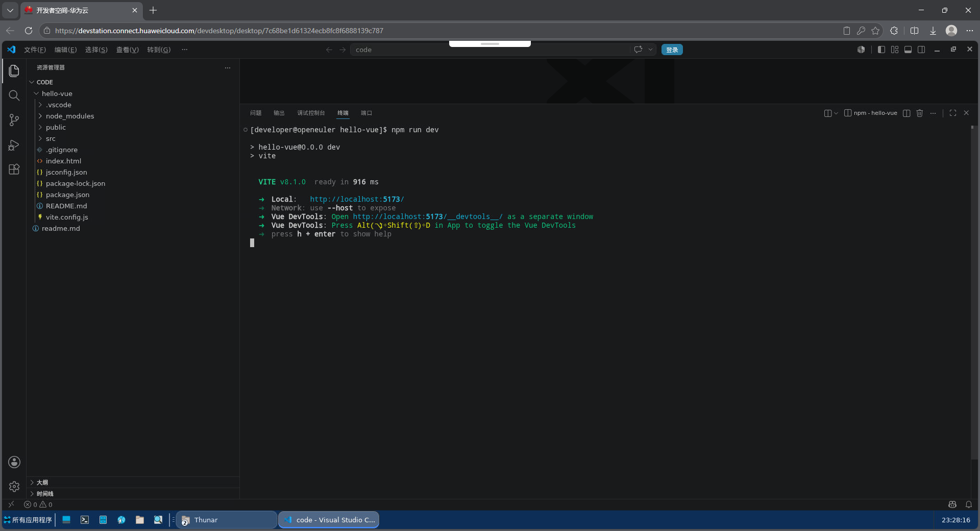Open the Customize Layout icon
Screen dimensions: 980x531
tap(895, 50)
